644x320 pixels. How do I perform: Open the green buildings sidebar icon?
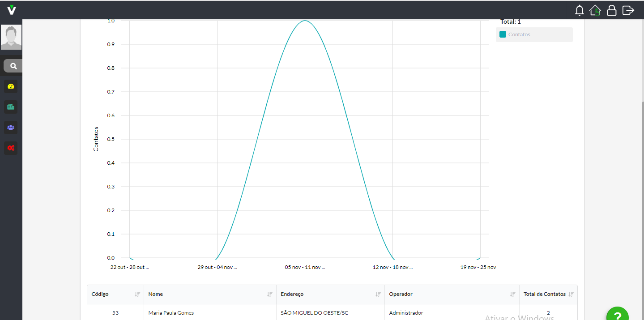pyautogui.click(x=11, y=107)
